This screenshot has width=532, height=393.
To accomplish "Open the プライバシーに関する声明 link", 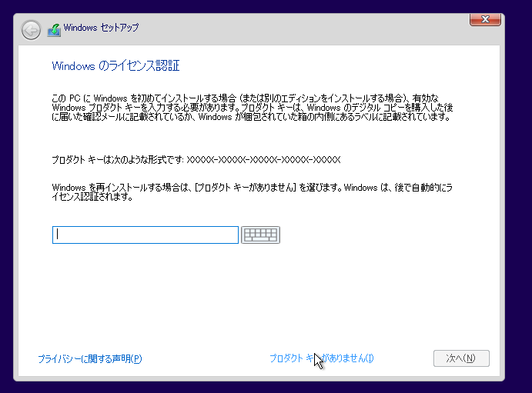I will [x=90, y=358].
